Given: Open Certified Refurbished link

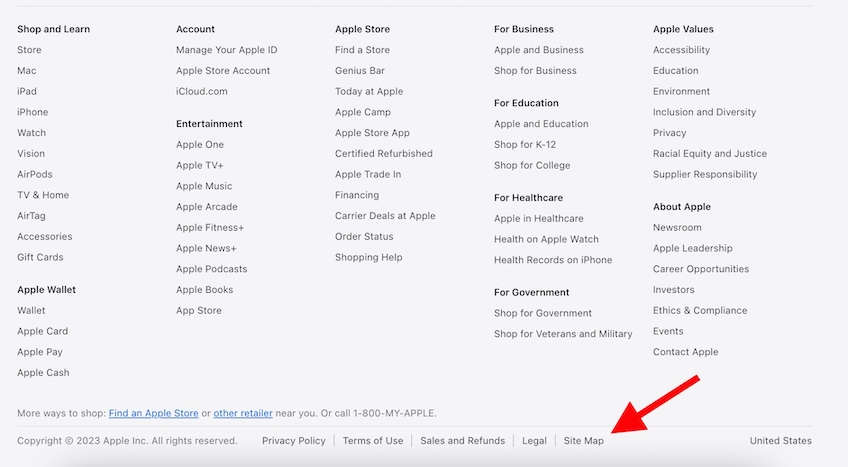Looking at the screenshot, I should [383, 154].
